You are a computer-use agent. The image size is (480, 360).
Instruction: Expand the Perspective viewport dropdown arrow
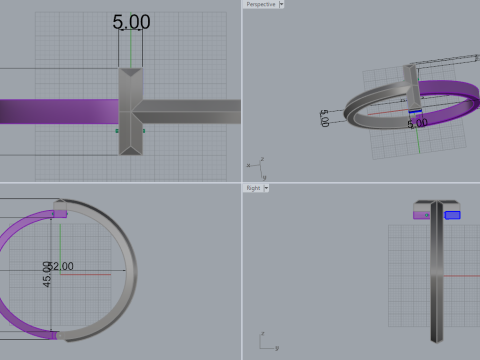[281, 4]
